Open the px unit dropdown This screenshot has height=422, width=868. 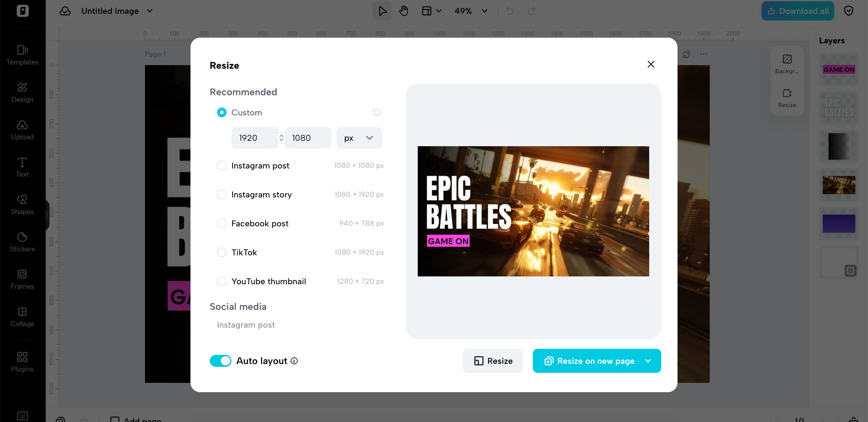pos(359,137)
